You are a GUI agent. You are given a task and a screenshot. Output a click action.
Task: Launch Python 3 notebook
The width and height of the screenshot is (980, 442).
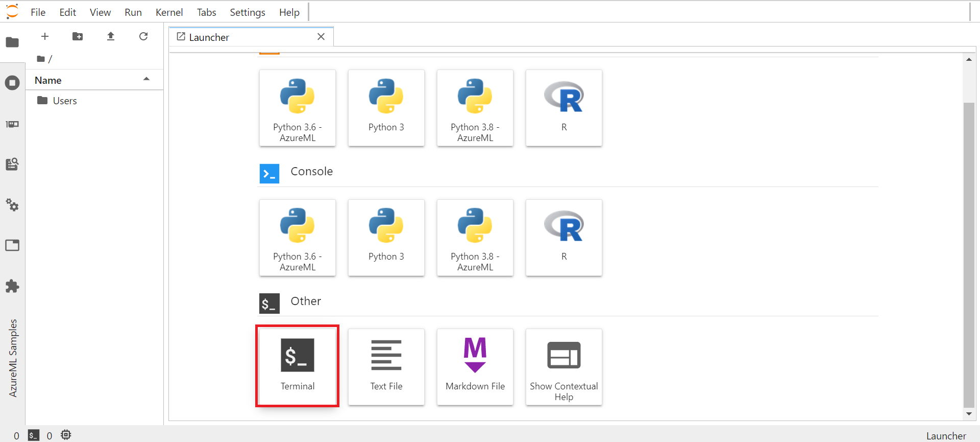click(x=386, y=108)
